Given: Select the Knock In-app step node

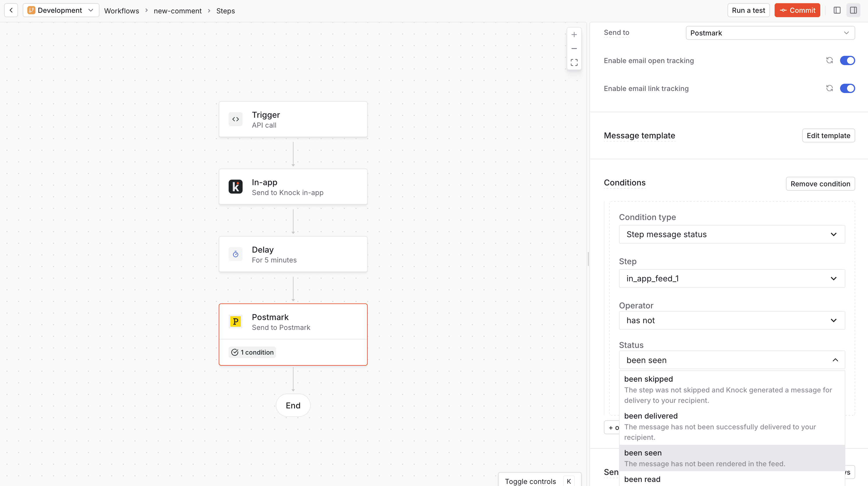Looking at the screenshot, I should [293, 187].
